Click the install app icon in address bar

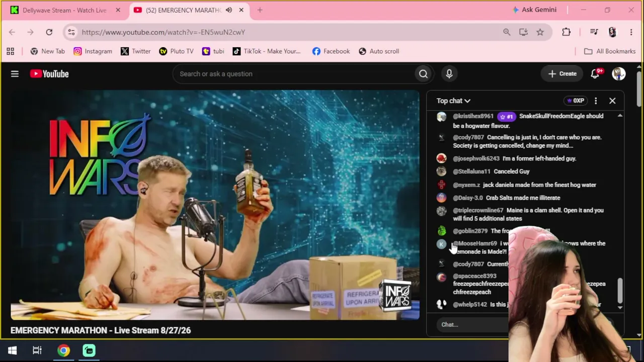coord(523,32)
